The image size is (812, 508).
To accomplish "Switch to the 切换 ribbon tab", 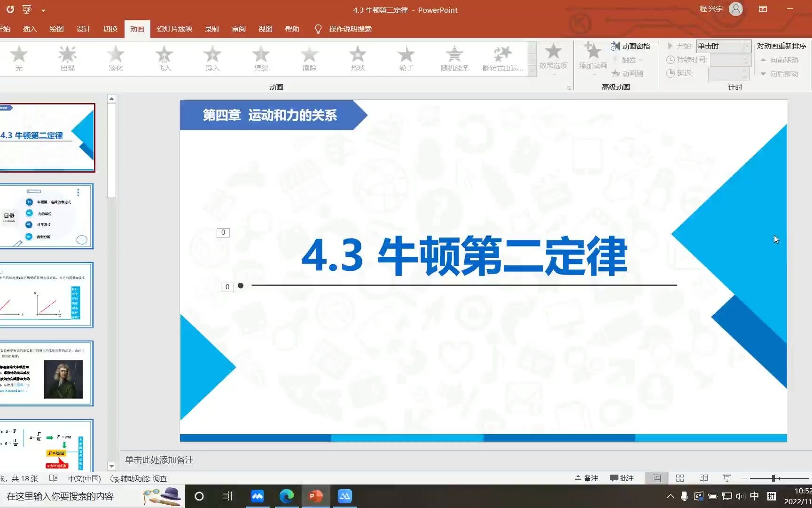I will click(110, 29).
